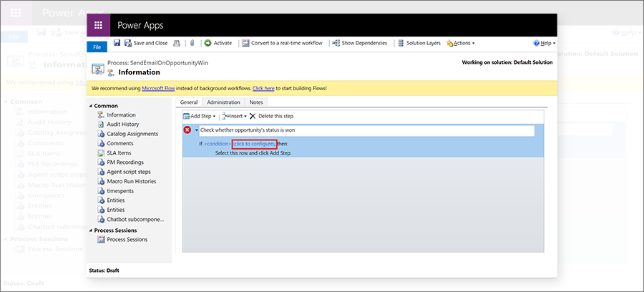Open the Add Step dropdown
Screen dimensions: 644x292
pyautogui.click(x=200, y=116)
